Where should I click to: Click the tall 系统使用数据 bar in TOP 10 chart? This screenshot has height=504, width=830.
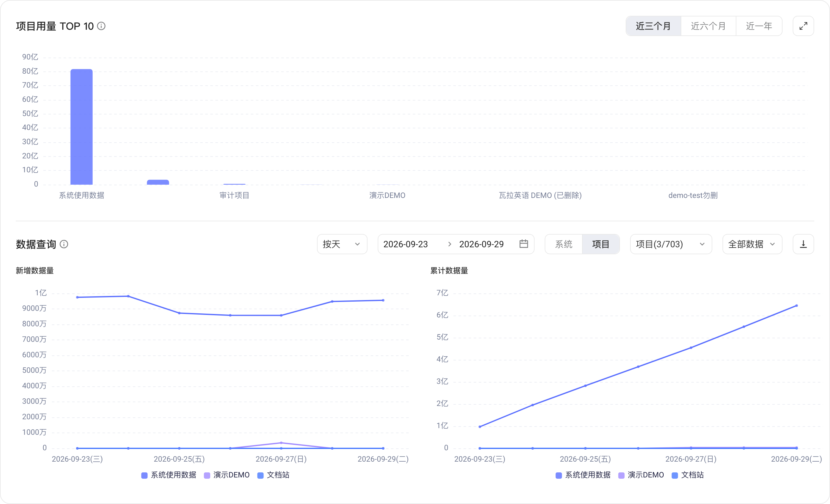click(82, 127)
